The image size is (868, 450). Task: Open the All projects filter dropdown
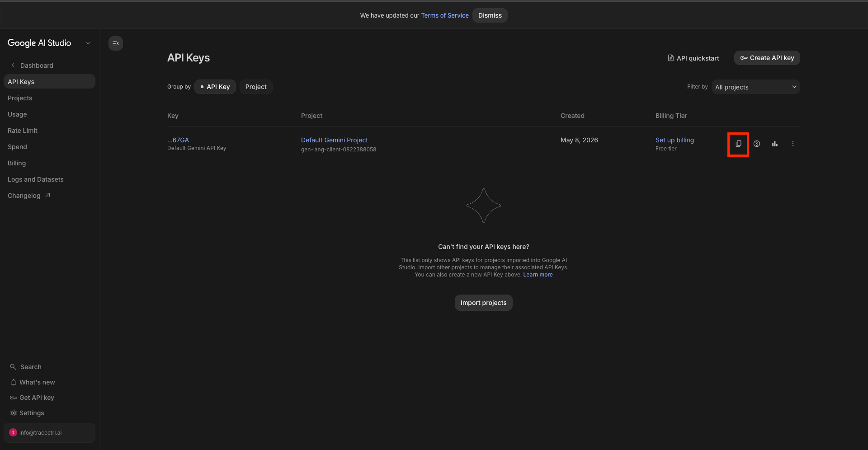[755, 87]
